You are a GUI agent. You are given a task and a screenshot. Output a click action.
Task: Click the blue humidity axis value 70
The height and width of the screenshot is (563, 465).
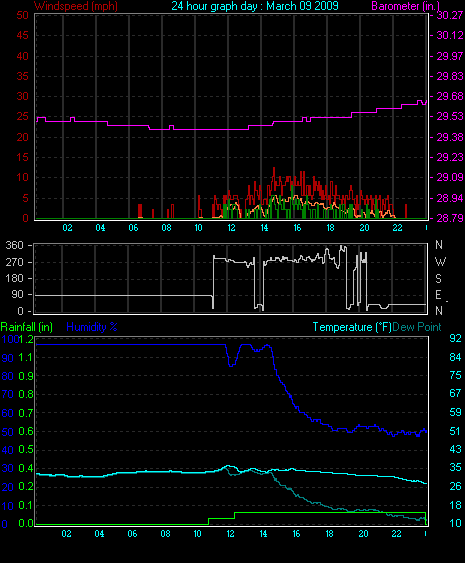8,395
